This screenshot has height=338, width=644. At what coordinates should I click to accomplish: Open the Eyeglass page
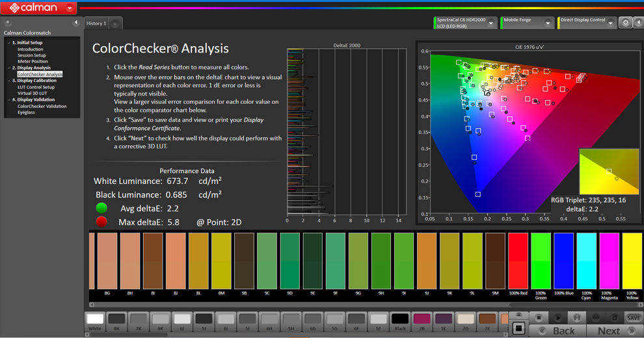[26, 112]
